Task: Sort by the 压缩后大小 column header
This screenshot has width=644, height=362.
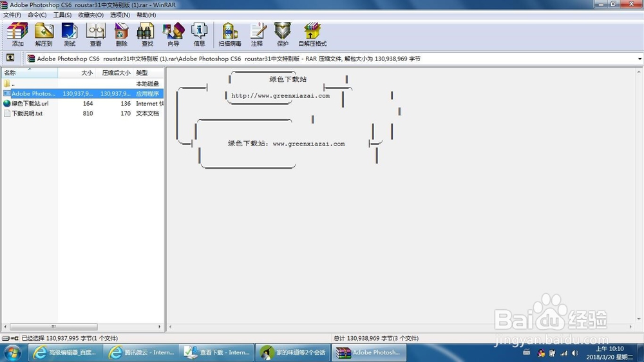Action: [x=114, y=73]
